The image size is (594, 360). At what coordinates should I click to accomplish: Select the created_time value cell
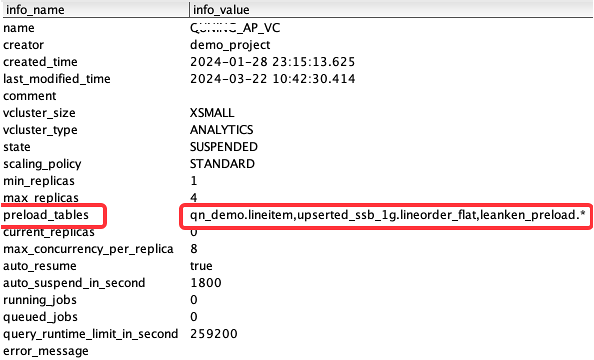click(x=272, y=62)
